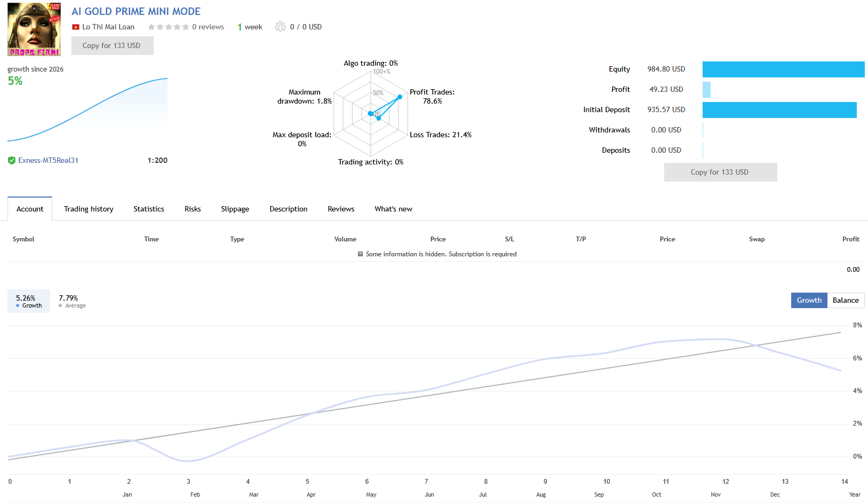Select the fifth rating star
Screen dimensions: 868x503
[186, 26]
